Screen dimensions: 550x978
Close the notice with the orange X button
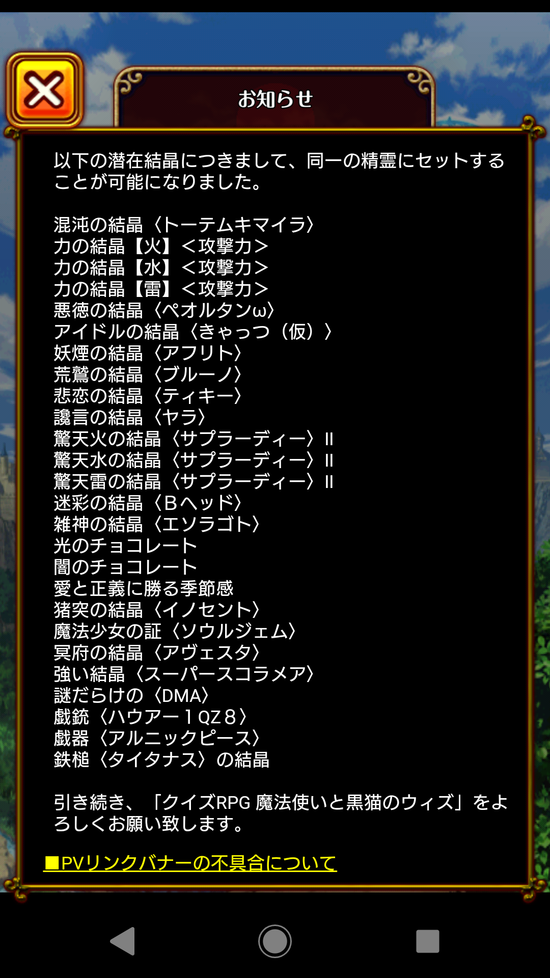coord(44,90)
